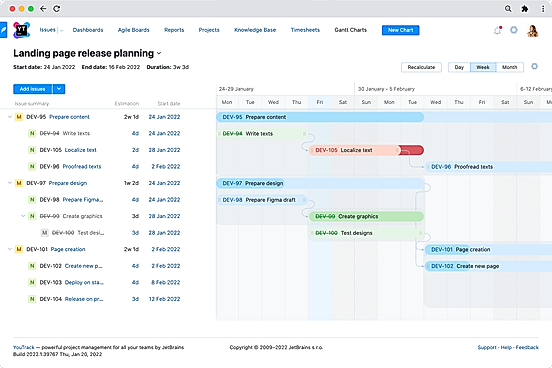The height and width of the screenshot is (368, 552).
Task: Select DEV-100 Test designs Gantt bar
Action: 366,233
